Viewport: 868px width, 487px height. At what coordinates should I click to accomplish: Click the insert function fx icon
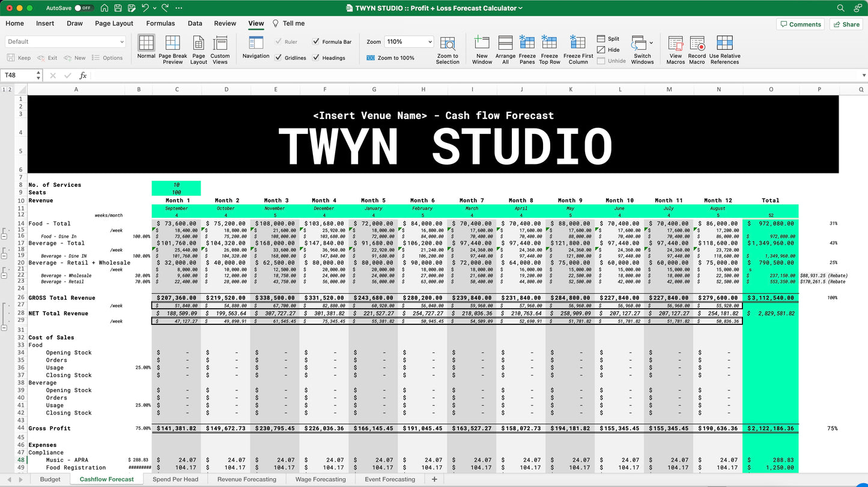(x=83, y=76)
